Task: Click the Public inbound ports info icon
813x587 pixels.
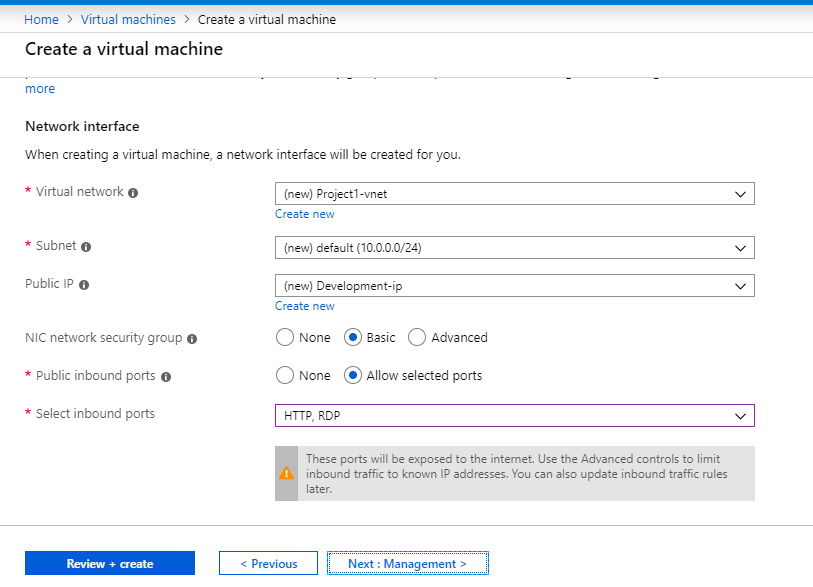Action: (166, 377)
